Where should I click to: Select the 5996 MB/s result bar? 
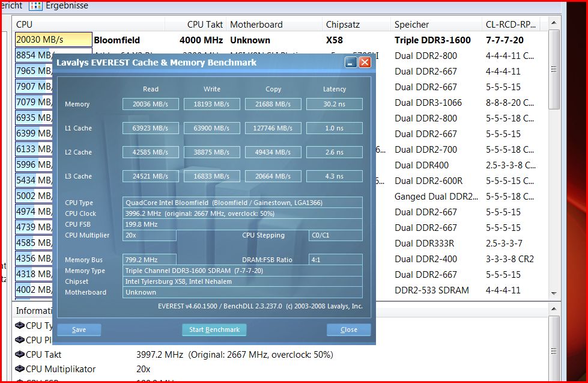34,165
